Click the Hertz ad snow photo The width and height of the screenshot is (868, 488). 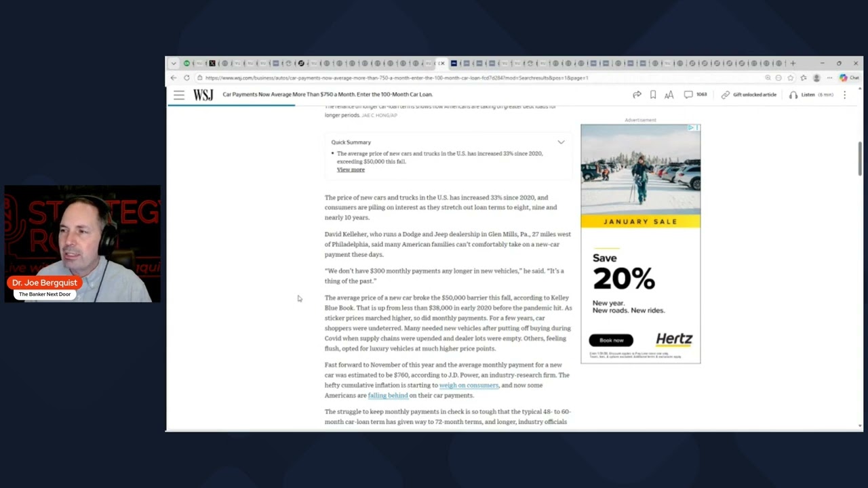(640, 169)
